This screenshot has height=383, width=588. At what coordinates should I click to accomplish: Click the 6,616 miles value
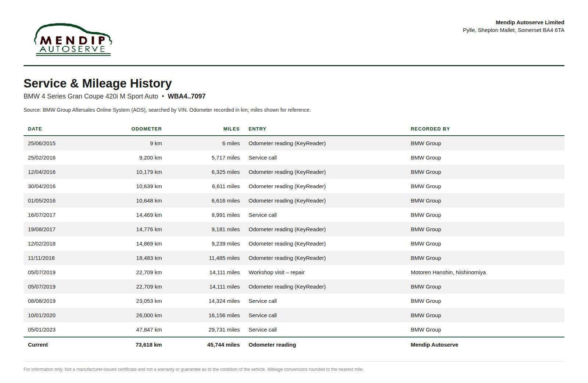pos(226,201)
